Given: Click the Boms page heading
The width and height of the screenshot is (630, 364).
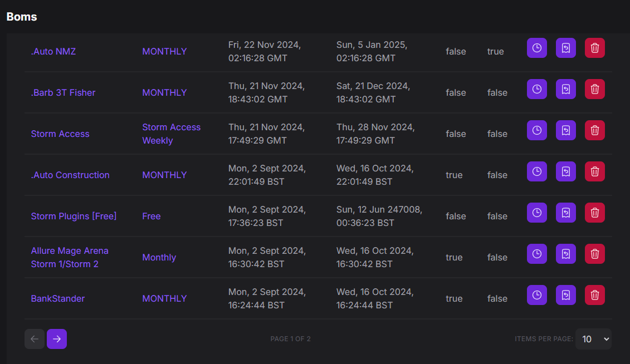Looking at the screenshot, I should point(22,17).
